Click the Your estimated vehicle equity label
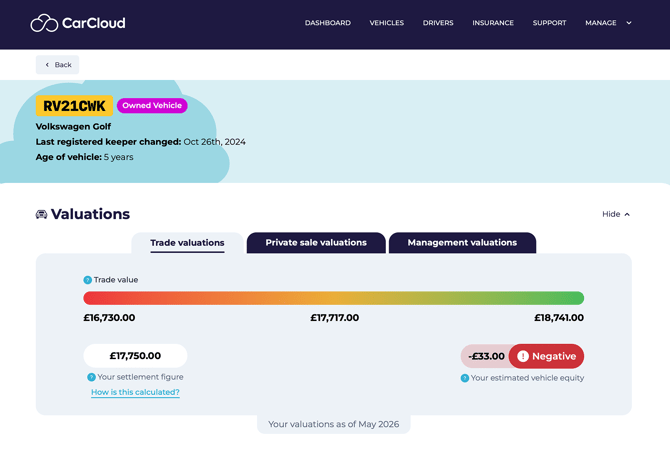 (527, 378)
